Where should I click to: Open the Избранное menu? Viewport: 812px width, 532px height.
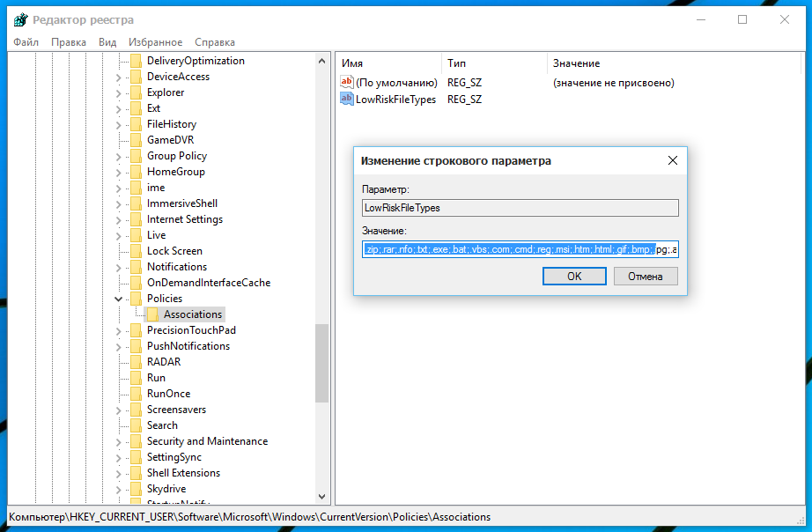155,42
